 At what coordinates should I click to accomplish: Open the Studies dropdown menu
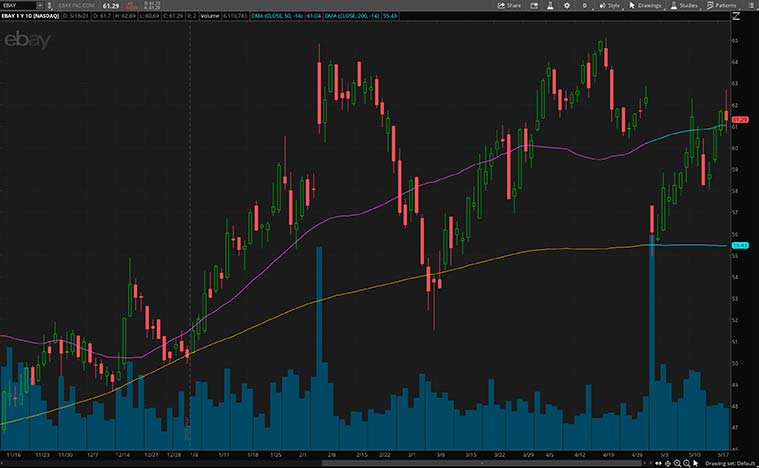pos(684,5)
